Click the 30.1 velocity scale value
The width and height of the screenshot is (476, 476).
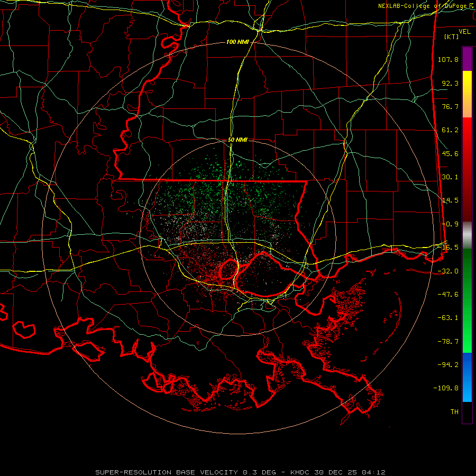(450, 177)
